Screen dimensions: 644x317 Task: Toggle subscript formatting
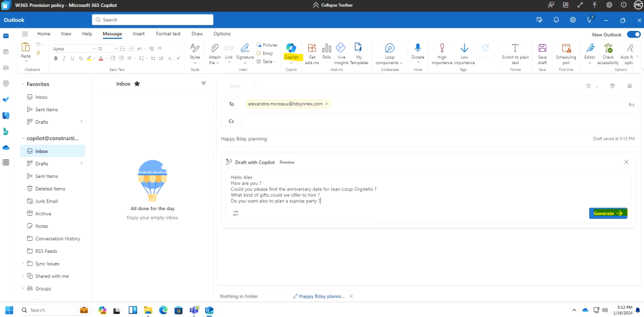(170, 58)
